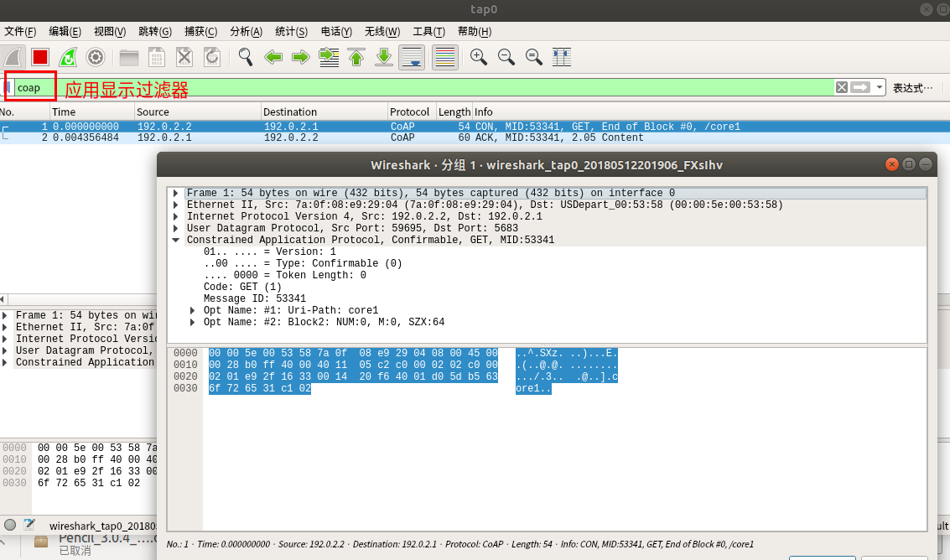The width and height of the screenshot is (950, 560).
Task: Sort by Info column header
Action: [x=711, y=112]
